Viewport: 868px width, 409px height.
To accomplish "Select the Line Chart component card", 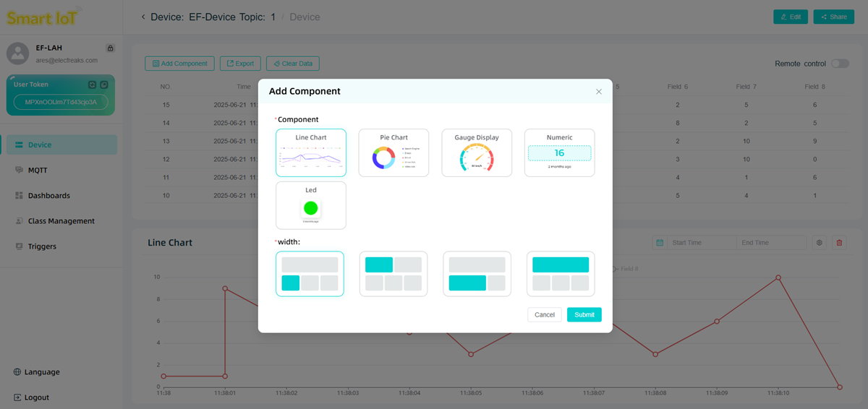I will click(311, 152).
